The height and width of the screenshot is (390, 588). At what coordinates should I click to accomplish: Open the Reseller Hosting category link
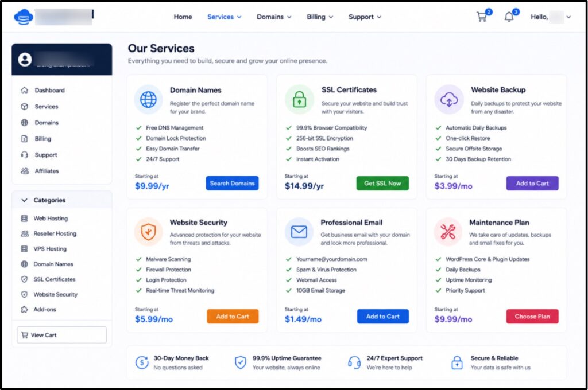55,234
